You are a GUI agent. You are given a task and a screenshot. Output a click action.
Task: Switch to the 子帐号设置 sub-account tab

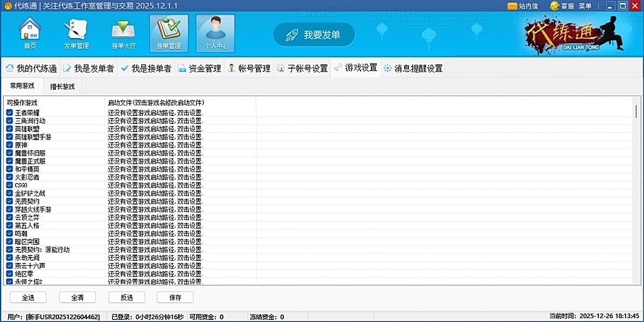coord(303,68)
